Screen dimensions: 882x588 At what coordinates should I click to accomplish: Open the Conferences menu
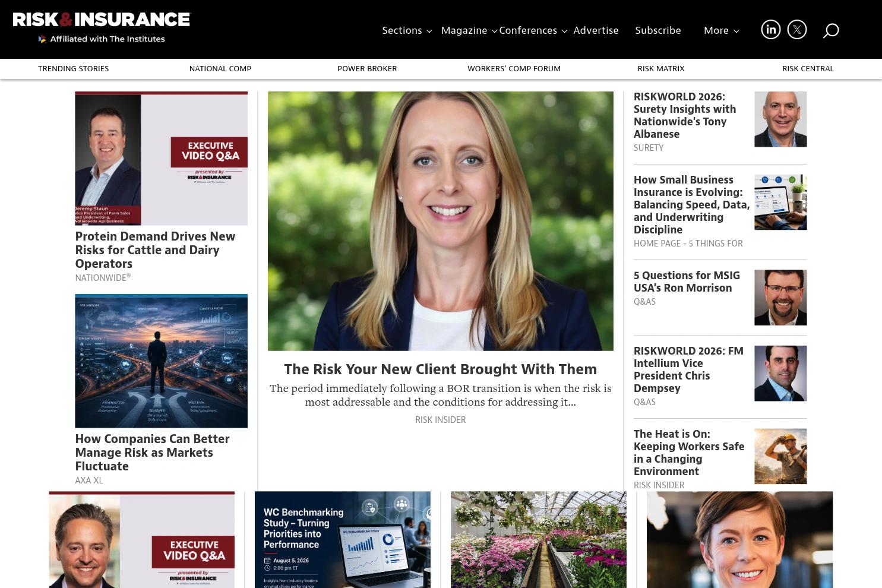pos(528,30)
